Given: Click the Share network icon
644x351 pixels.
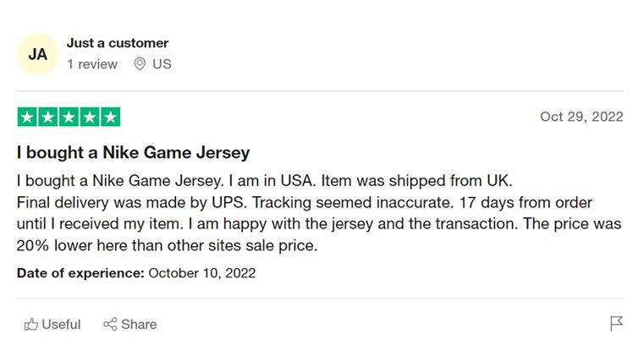Looking at the screenshot, I should coord(110,324).
